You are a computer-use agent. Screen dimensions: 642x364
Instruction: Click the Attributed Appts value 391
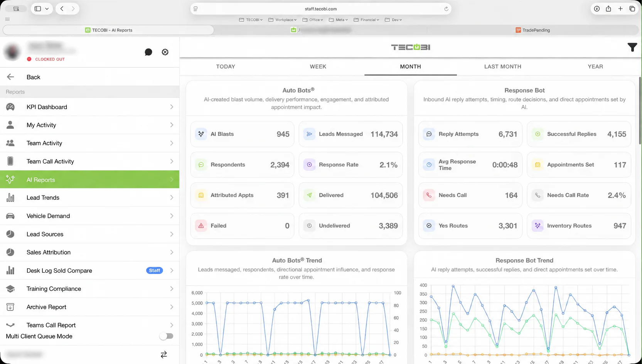(x=283, y=195)
